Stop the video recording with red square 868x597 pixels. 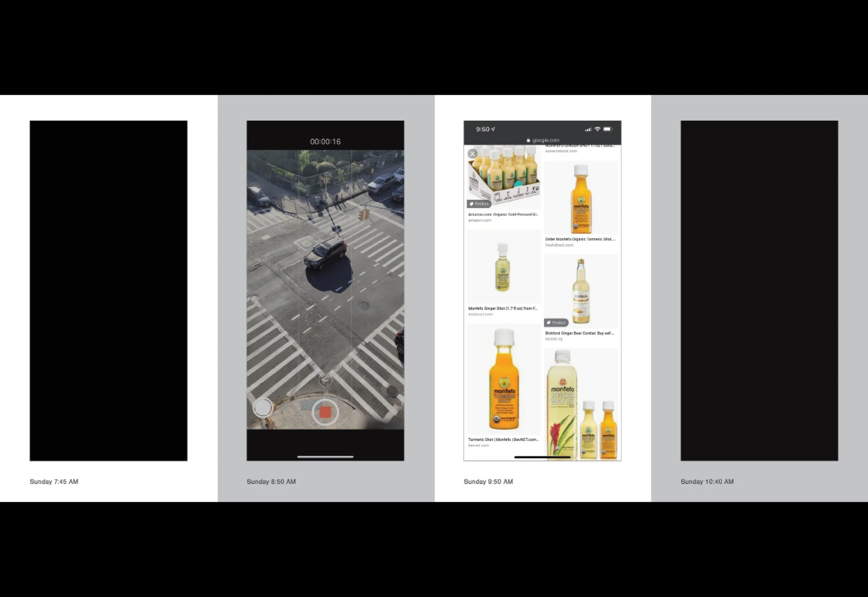[x=325, y=412]
